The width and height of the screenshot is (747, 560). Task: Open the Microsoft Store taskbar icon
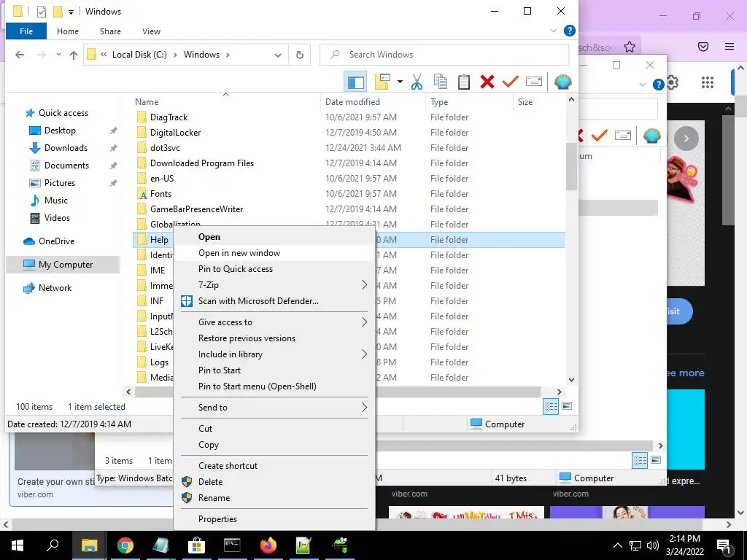coord(196,545)
